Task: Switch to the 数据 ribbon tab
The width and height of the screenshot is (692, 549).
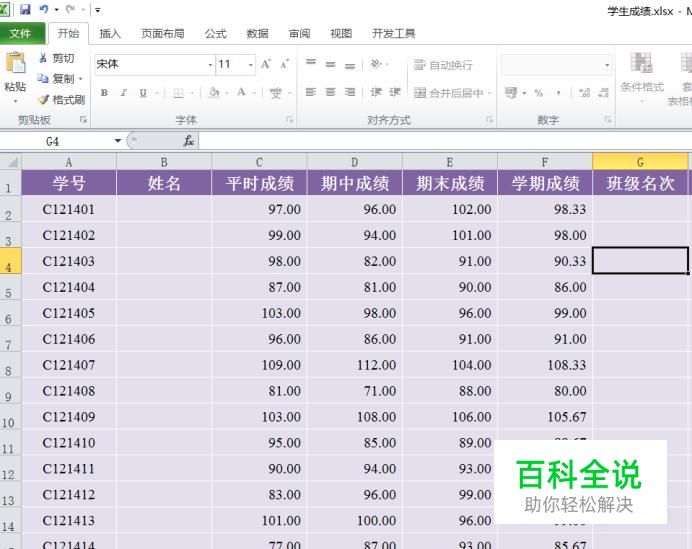Action: 257,34
